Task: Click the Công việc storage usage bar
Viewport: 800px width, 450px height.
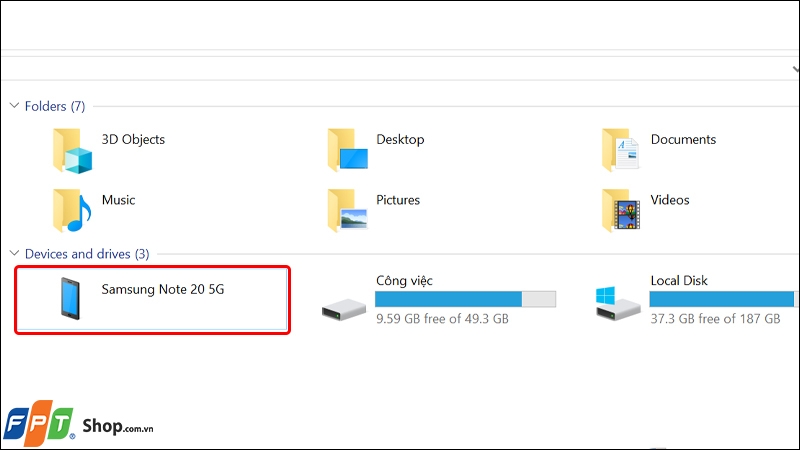Action: tap(465, 299)
